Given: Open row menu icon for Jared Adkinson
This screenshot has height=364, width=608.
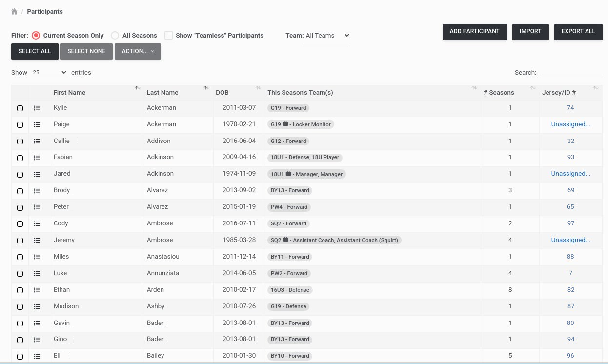Looking at the screenshot, I should pos(37,174).
